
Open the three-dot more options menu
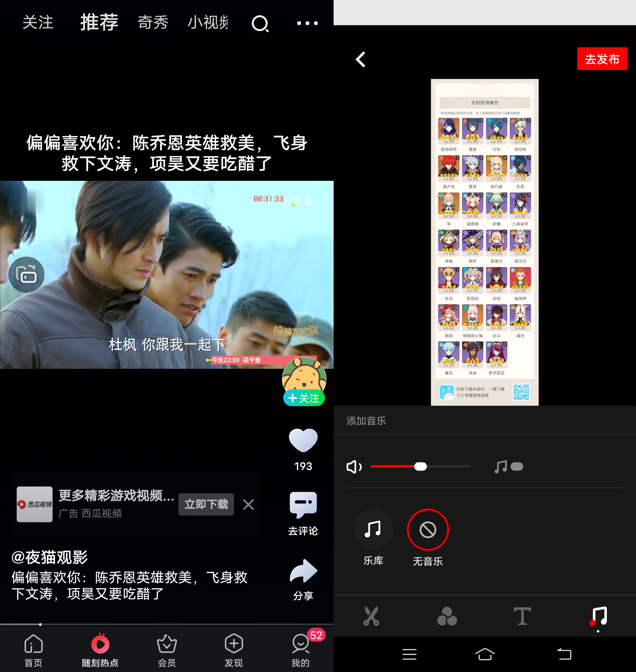coord(307,23)
